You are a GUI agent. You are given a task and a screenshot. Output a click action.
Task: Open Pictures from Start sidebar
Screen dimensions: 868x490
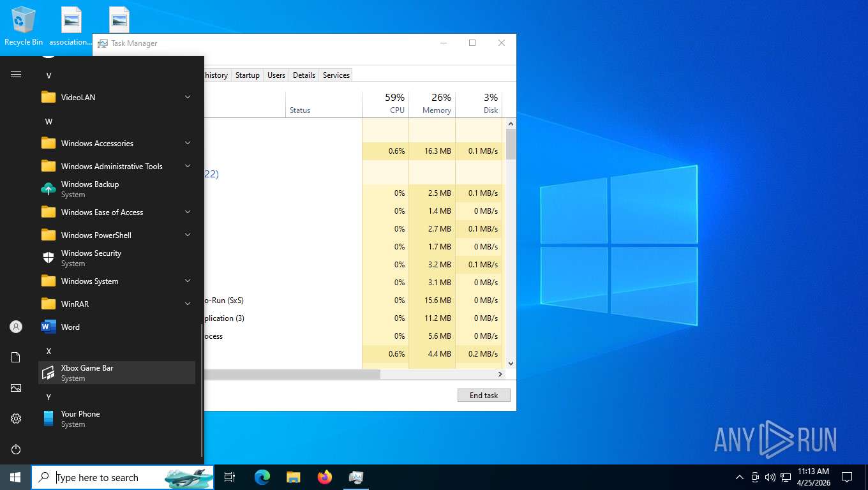(x=16, y=388)
